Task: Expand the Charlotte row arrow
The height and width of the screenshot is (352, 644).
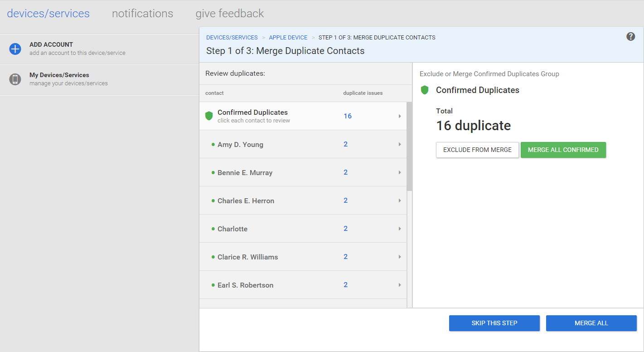Action: [x=400, y=229]
